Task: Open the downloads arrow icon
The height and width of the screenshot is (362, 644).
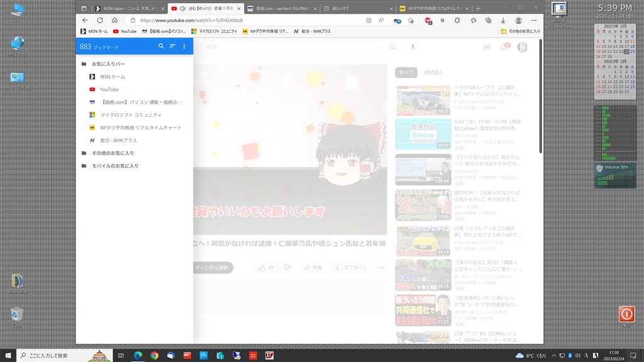Action: tap(502, 21)
